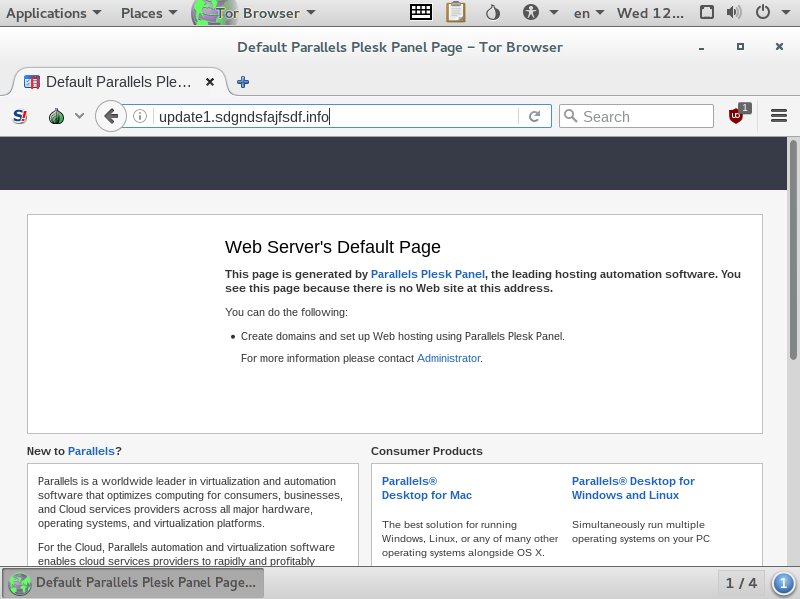The height and width of the screenshot is (599, 800).
Task: Click the page vertical scrollbar
Action: click(x=793, y=250)
